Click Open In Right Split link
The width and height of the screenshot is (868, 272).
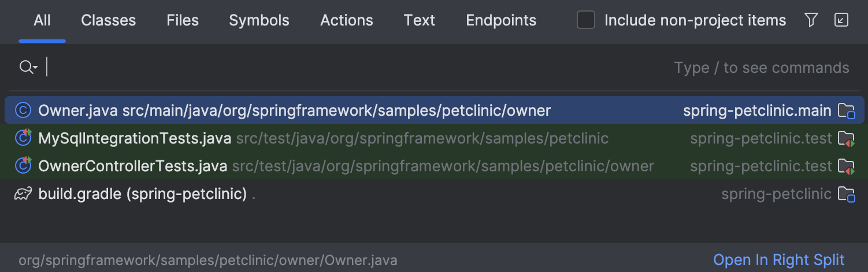click(x=779, y=260)
